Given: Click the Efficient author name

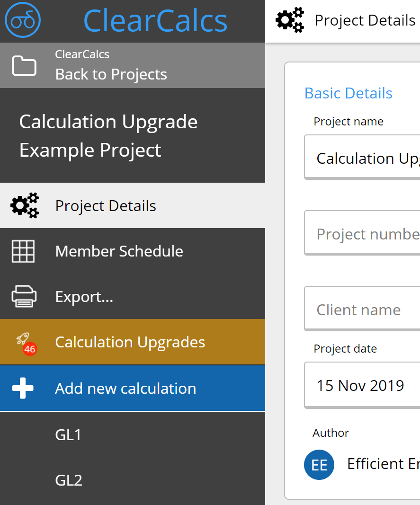Looking at the screenshot, I should (x=384, y=464).
